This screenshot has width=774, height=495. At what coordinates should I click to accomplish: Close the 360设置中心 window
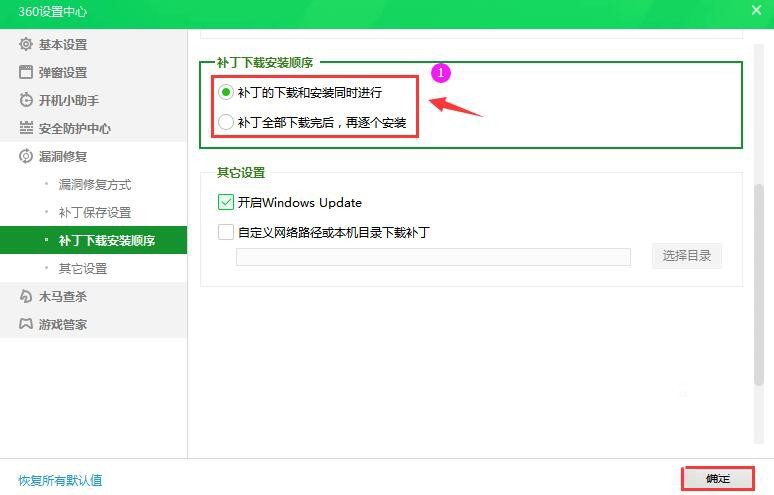tap(756, 10)
